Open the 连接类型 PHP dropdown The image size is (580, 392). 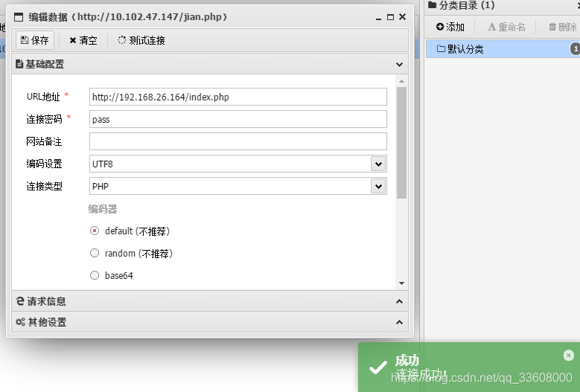[x=378, y=186]
